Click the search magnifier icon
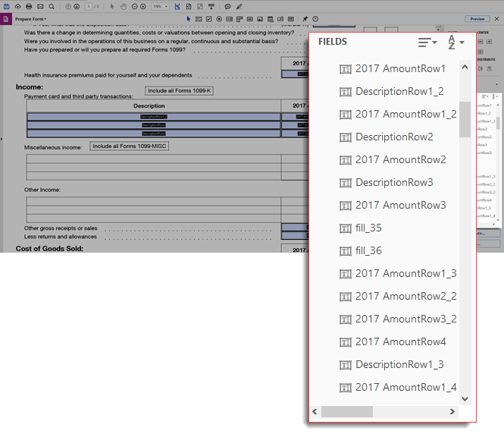This screenshot has width=504, height=434. point(52,6)
